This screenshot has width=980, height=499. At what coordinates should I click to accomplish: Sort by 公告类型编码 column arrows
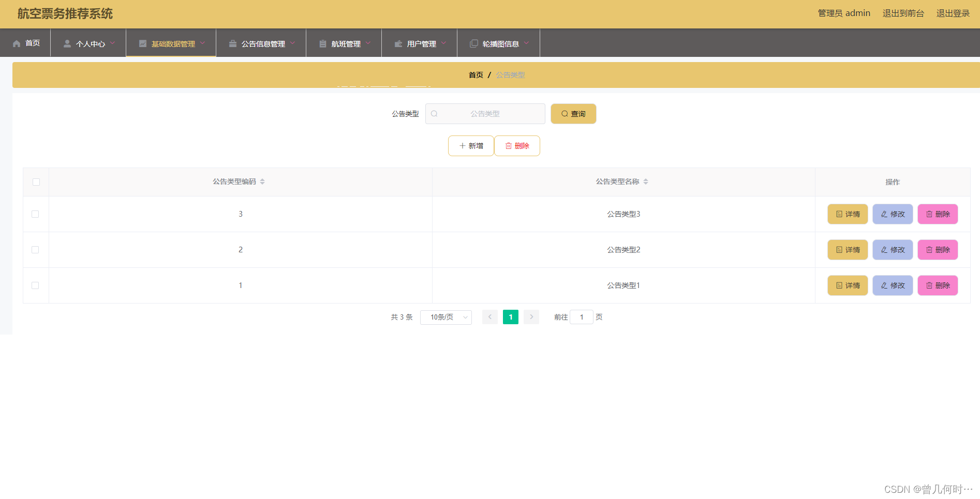point(262,182)
